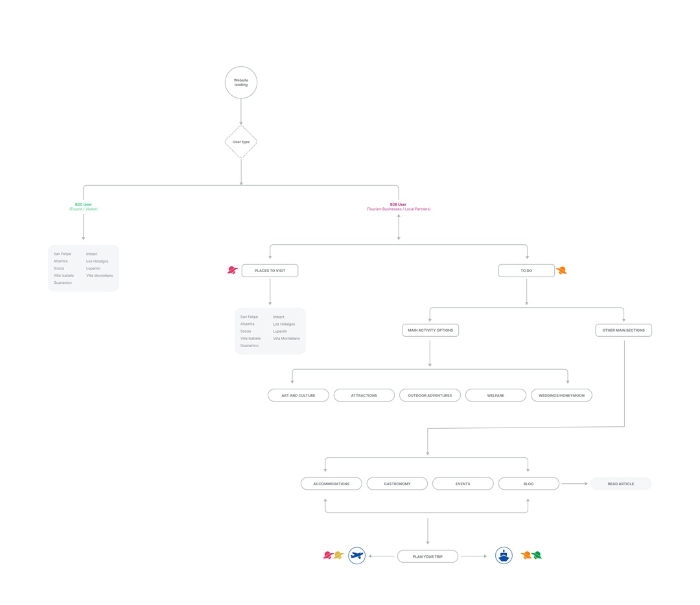Click the orange hat icon beside To Do
The height and width of the screenshot is (605, 700).
pos(561,270)
